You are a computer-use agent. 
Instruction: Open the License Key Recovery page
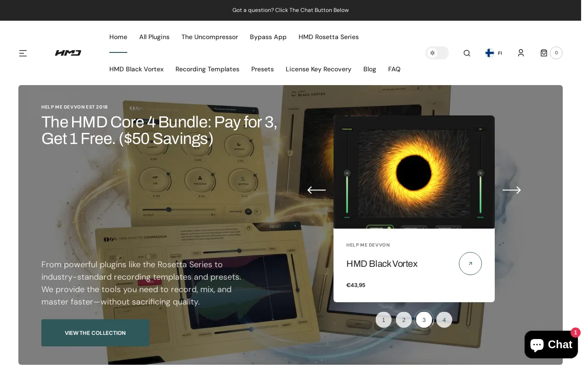tap(318, 69)
